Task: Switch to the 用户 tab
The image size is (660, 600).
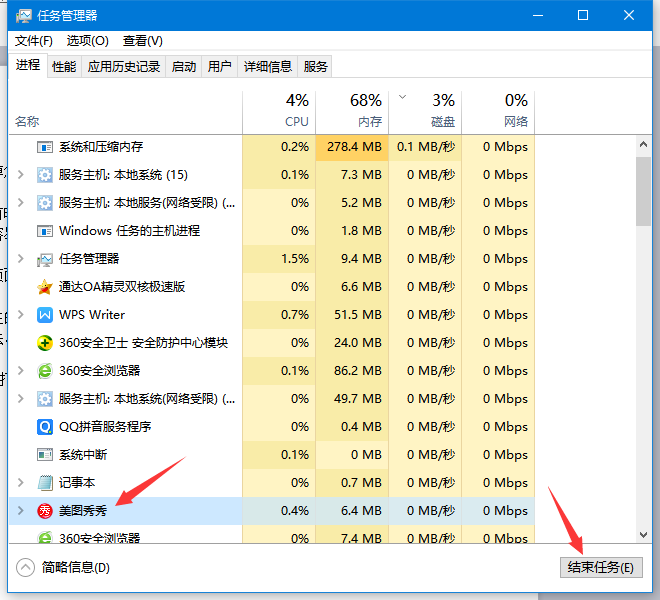Action: (220, 67)
